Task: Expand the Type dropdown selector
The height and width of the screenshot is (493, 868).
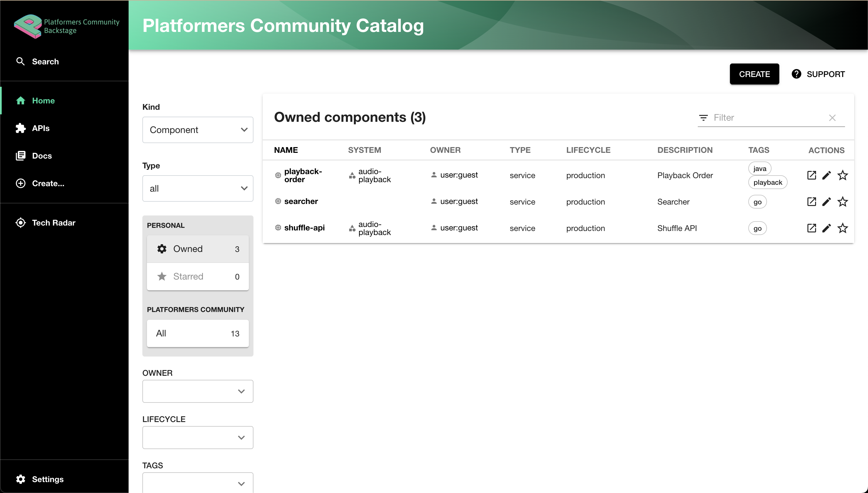Action: [x=198, y=188]
